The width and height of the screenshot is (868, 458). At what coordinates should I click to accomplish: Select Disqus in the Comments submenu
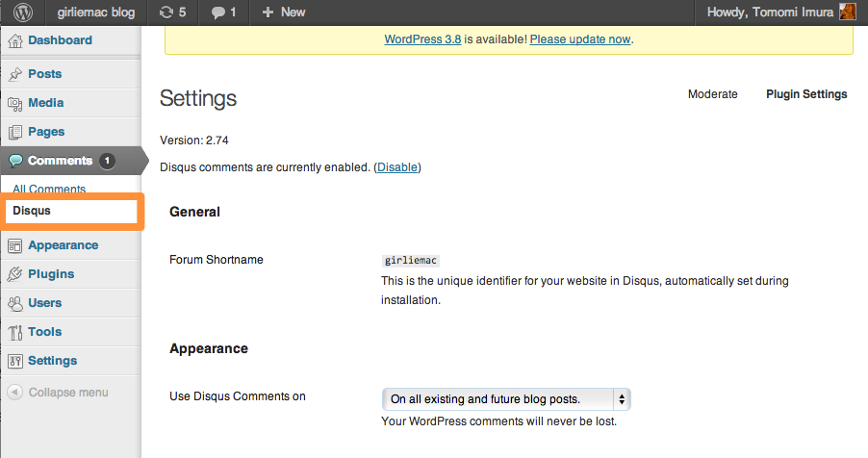point(33,211)
